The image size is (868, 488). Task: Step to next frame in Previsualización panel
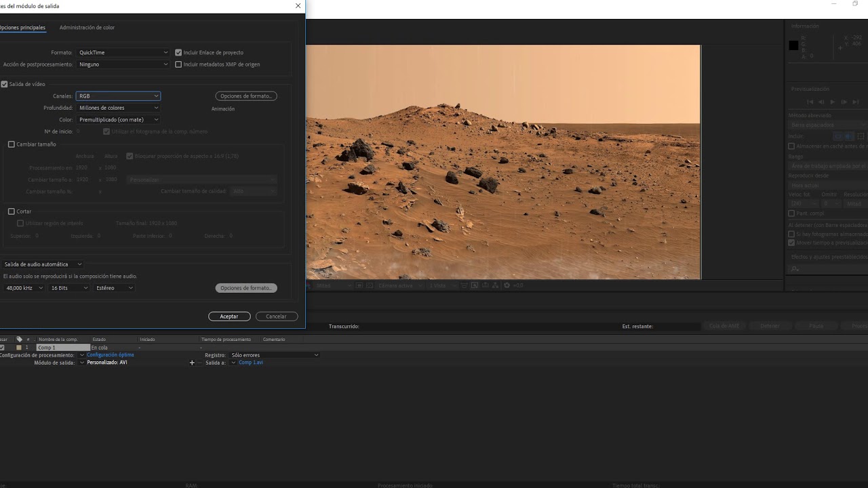coord(844,102)
